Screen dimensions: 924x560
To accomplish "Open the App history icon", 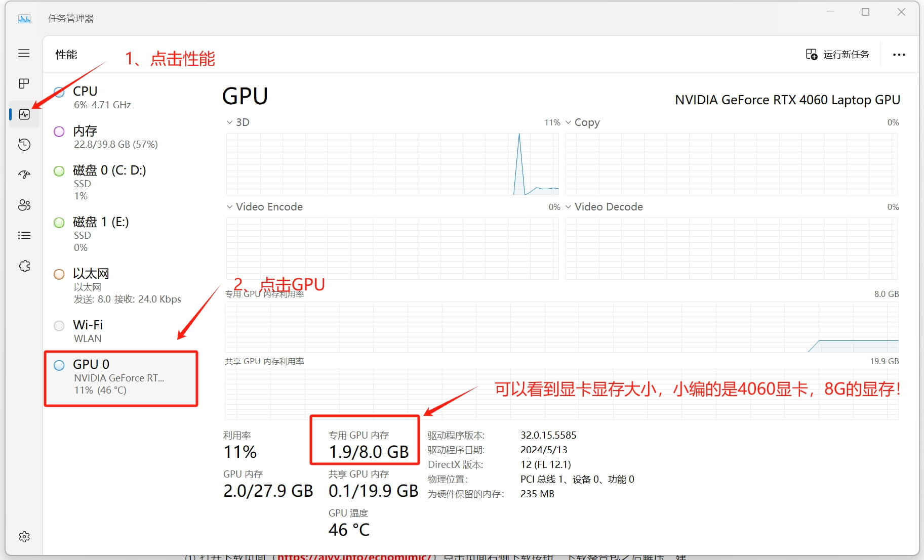I will click(24, 145).
